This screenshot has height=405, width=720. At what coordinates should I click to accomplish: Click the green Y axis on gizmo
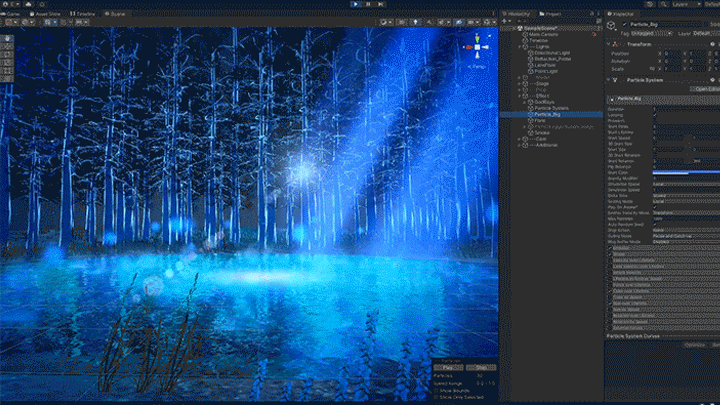(x=477, y=38)
